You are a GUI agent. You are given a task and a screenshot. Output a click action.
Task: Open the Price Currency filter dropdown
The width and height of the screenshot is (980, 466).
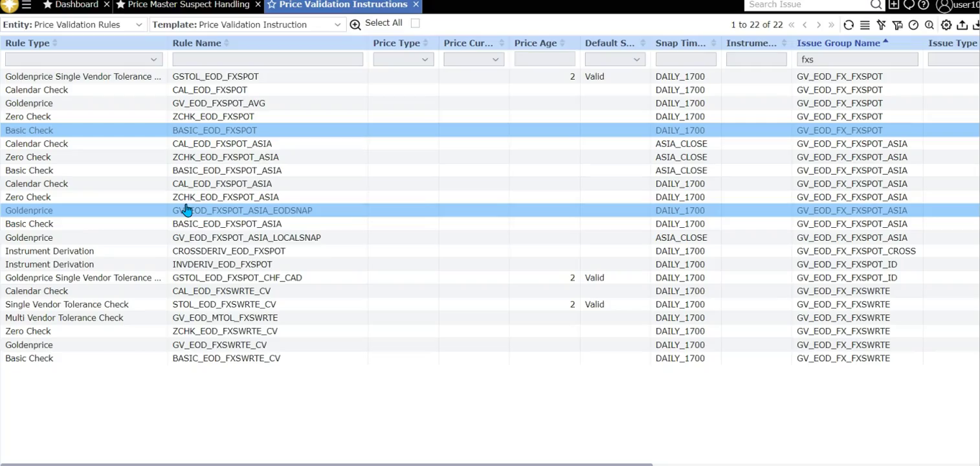474,59
